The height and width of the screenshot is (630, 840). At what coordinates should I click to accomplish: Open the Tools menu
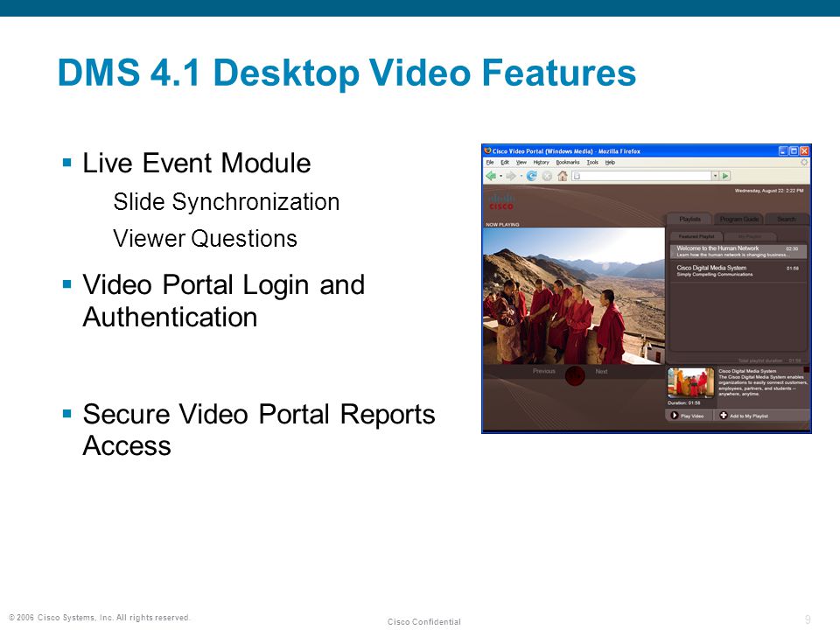(592, 163)
